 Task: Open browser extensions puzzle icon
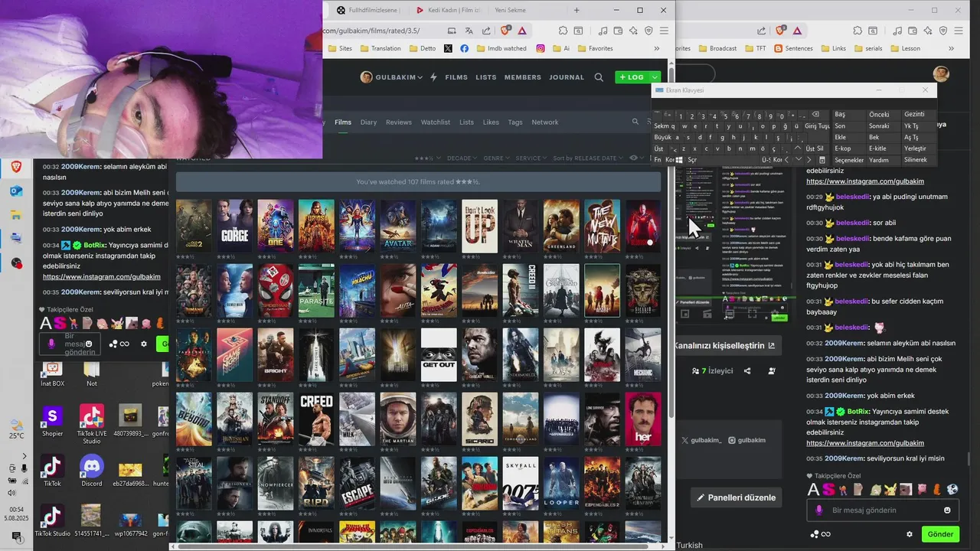pyautogui.click(x=563, y=31)
